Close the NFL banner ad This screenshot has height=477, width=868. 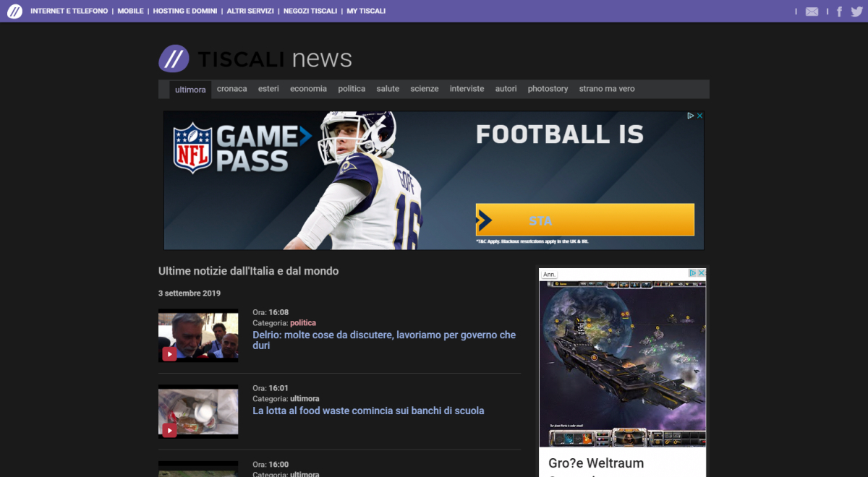click(x=699, y=116)
